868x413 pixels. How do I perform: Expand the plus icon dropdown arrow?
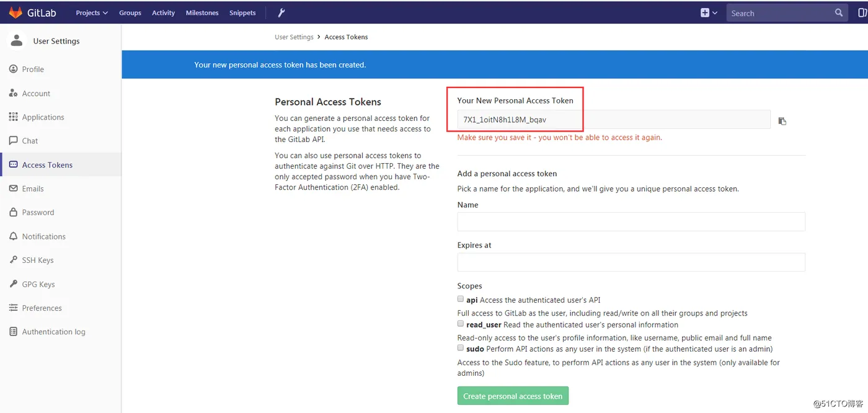click(715, 12)
